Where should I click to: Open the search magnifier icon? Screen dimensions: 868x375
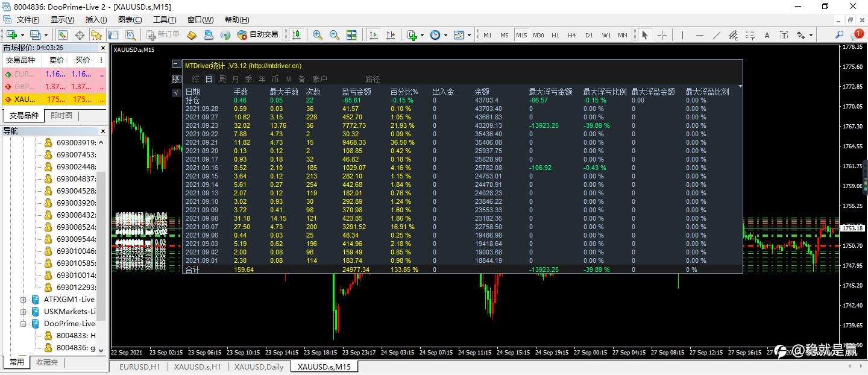pyautogui.click(x=839, y=35)
